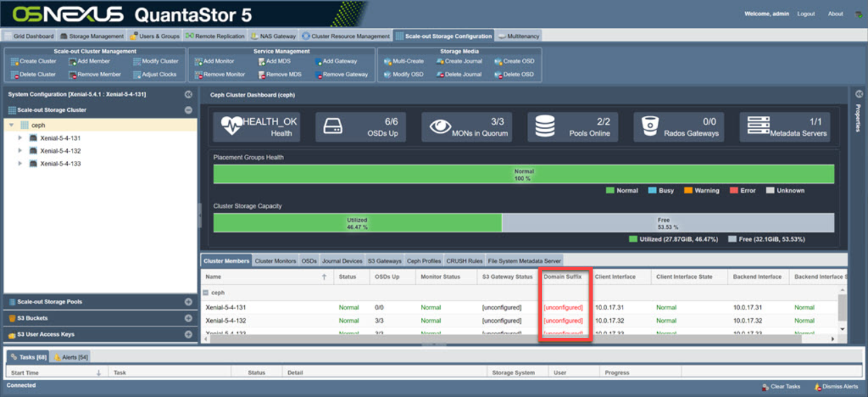868x397 pixels.
Task: Expand the Xenial-5-4-131 tree node
Action: click(x=20, y=138)
